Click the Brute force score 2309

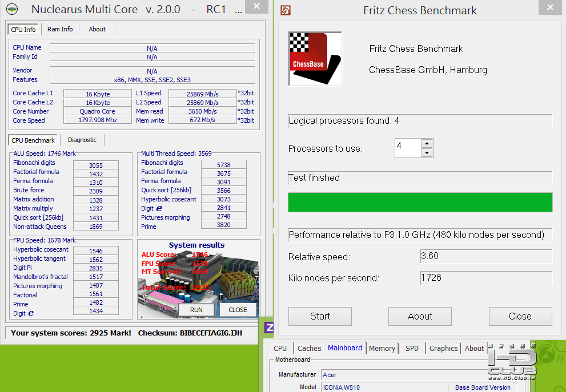click(x=96, y=191)
